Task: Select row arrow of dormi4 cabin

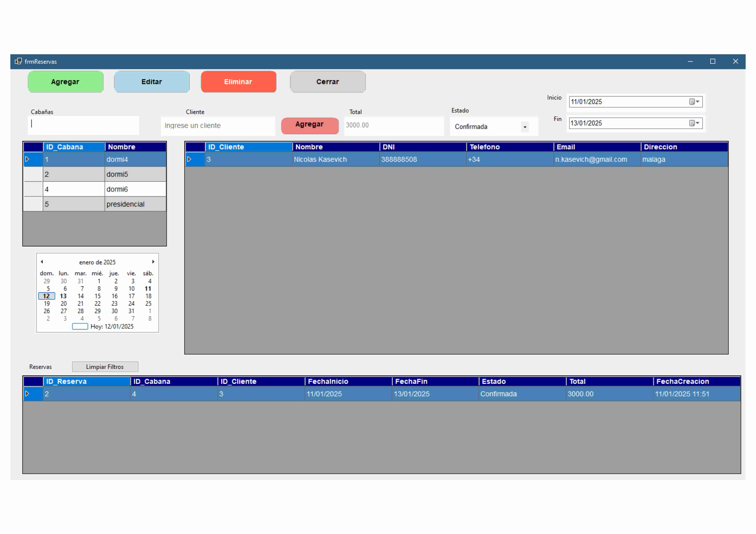Action: pos(27,159)
